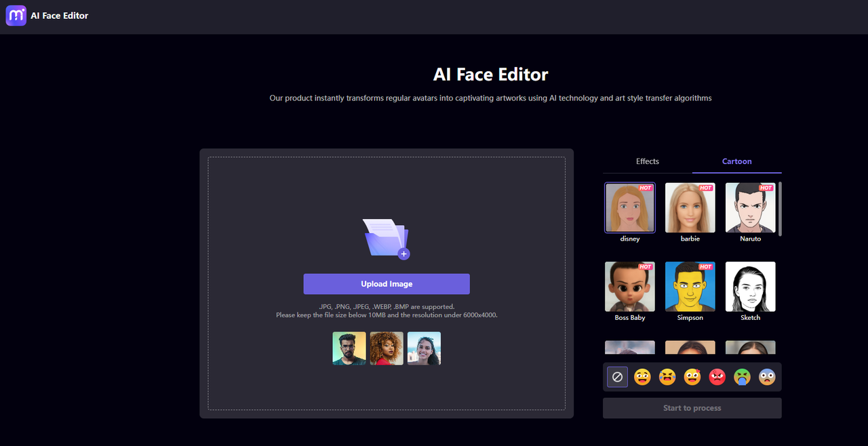Select the barbie cartoon style
The image size is (868, 446).
tap(690, 207)
